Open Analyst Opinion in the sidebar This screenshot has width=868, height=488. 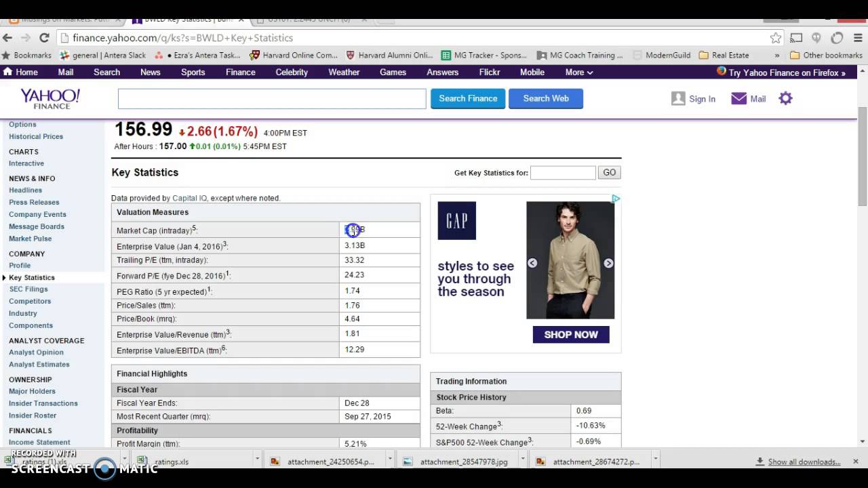[36, 352]
